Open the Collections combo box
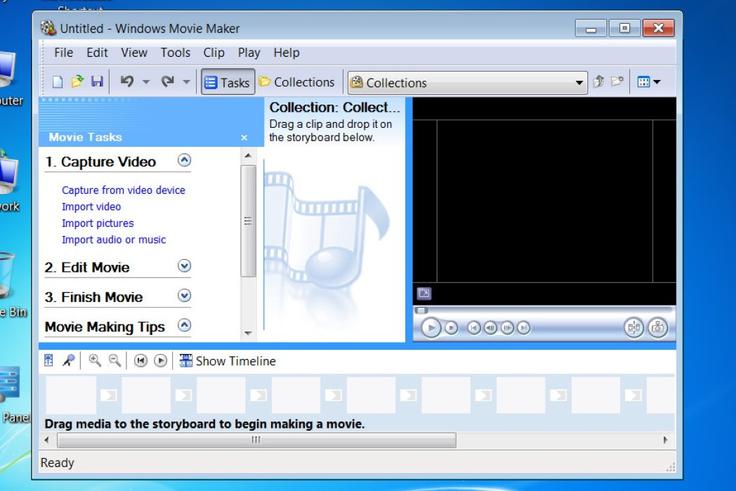This screenshot has height=491, width=736. (x=468, y=83)
